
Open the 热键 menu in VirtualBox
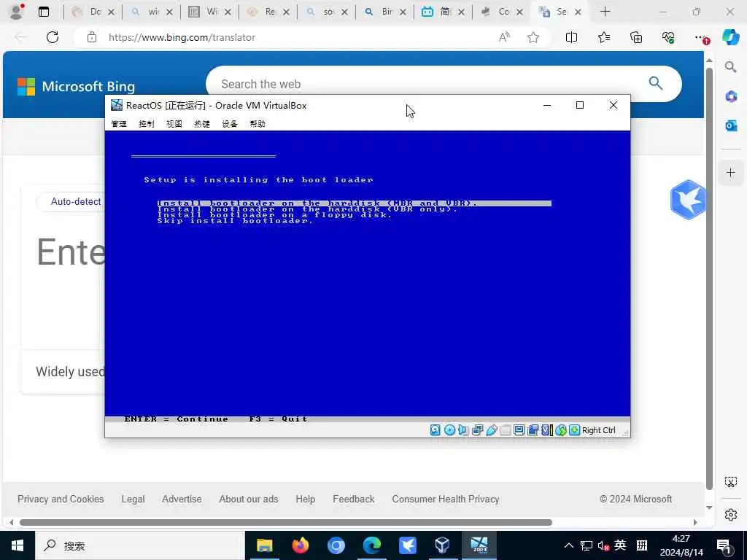coord(202,124)
